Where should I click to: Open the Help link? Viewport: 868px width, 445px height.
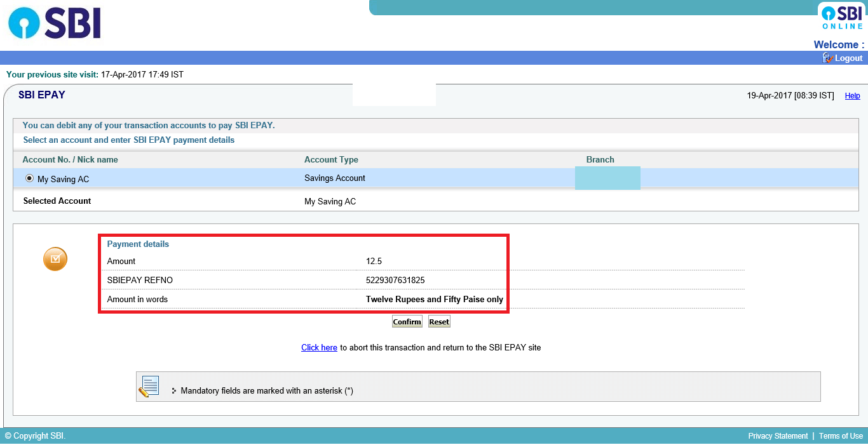click(x=851, y=95)
